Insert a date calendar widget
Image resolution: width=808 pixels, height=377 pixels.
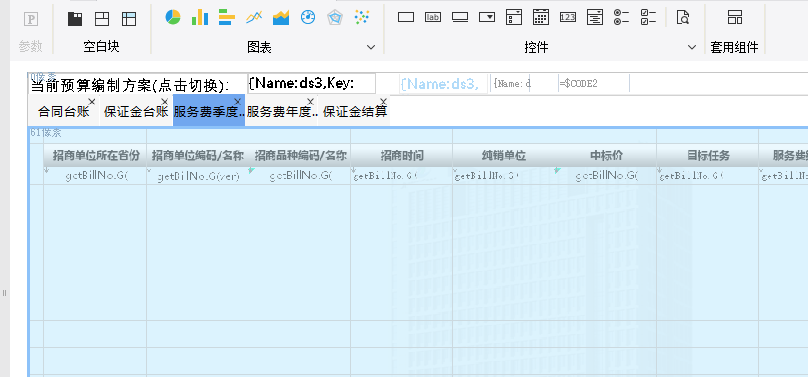point(541,17)
